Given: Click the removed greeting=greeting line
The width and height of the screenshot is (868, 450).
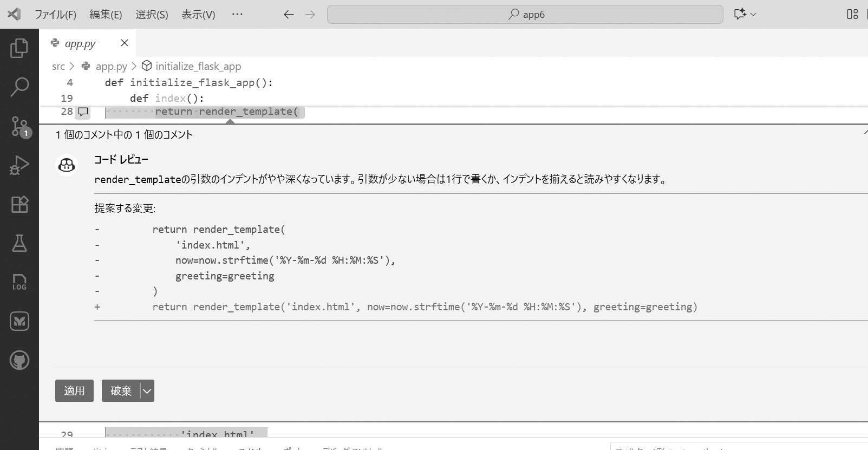Looking at the screenshot, I should (x=225, y=276).
